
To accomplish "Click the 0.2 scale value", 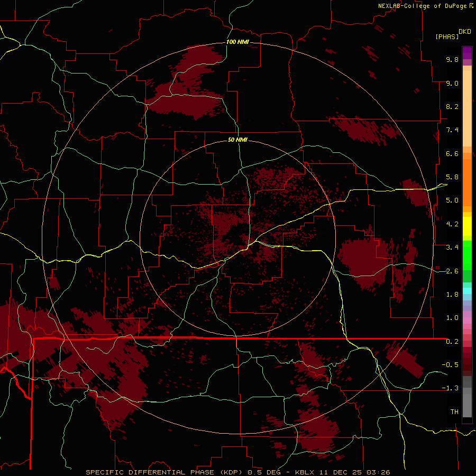I will pyautogui.click(x=452, y=342).
